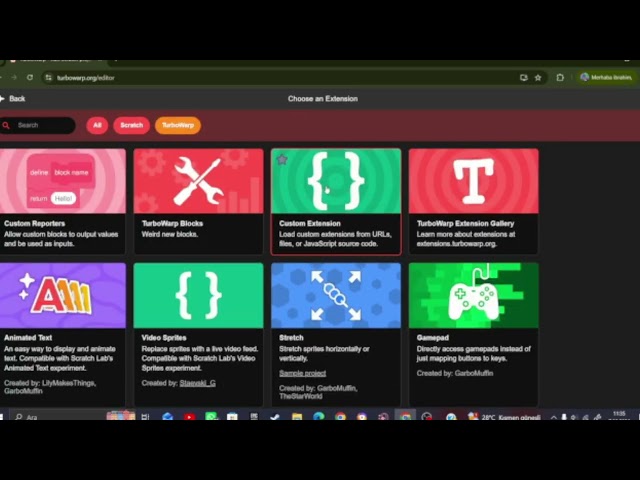The image size is (640, 480).
Task: Click the extension Search field
Action: 38,125
